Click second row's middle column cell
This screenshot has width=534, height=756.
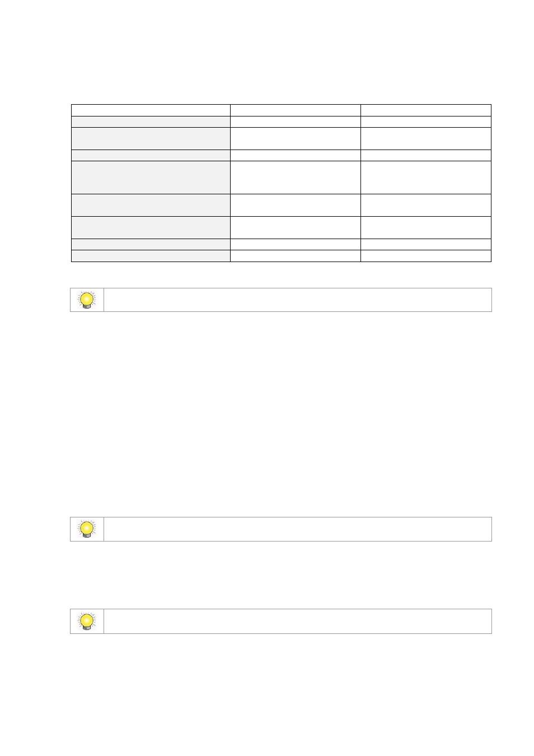point(296,122)
